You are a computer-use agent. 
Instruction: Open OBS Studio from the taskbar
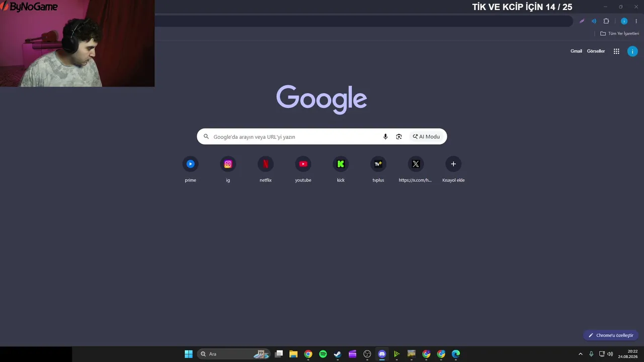(x=367, y=354)
